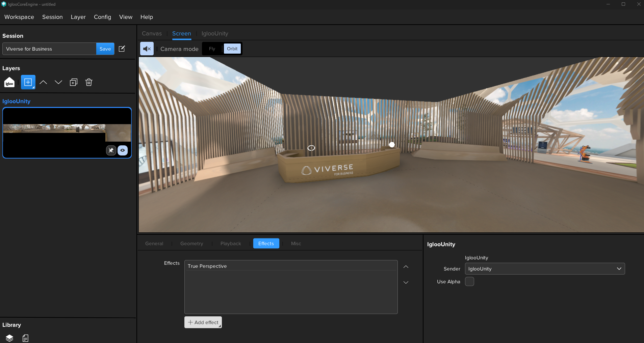The height and width of the screenshot is (343, 644).
Task: Duplicate the selected layer
Action: 74,82
